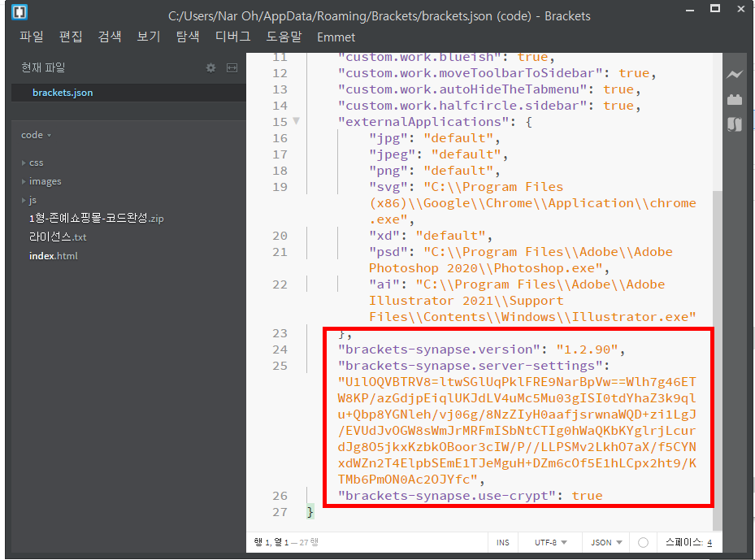Screen dimensions: 755x560
Task: Open the 편집 menu
Action: [71, 37]
